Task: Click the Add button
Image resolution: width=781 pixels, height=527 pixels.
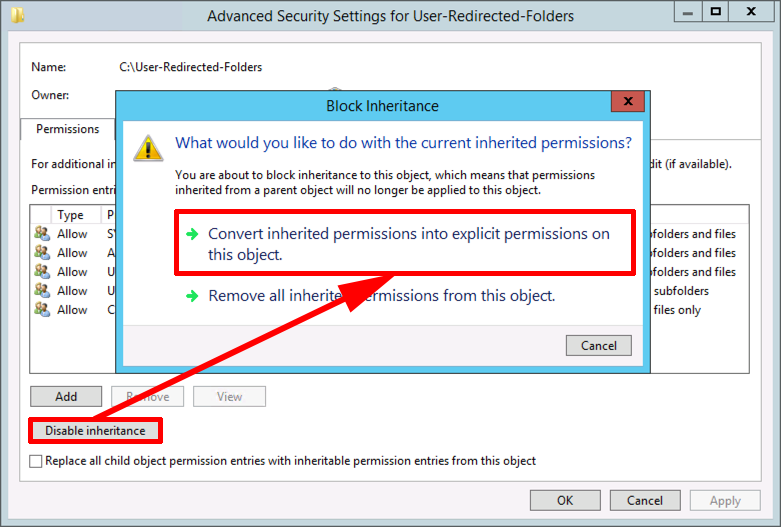Action: (x=66, y=396)
